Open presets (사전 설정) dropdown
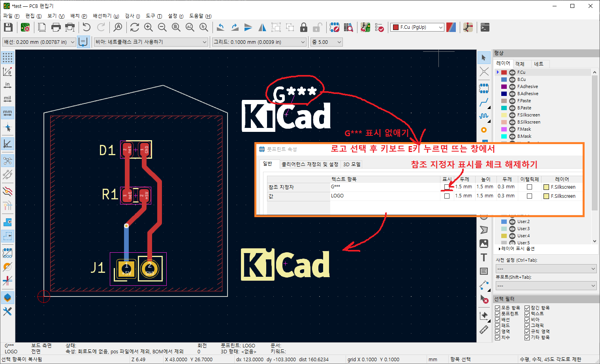The width and height of the screenshot is (600, 364). [x=546, y=269]
